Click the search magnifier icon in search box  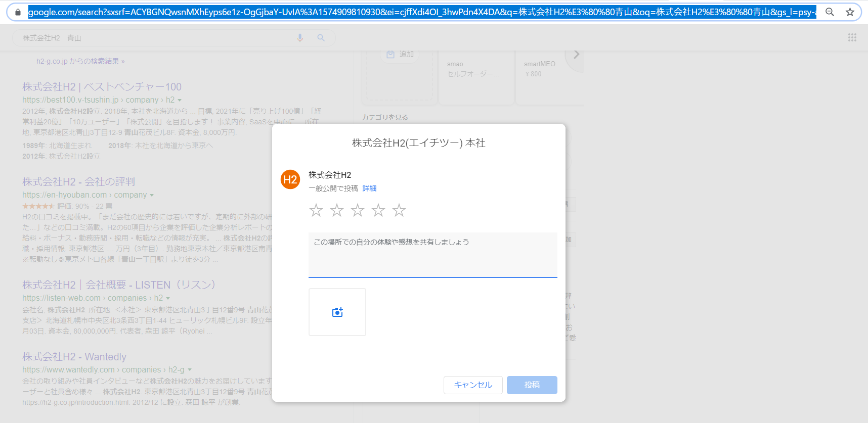click(321, 38)
